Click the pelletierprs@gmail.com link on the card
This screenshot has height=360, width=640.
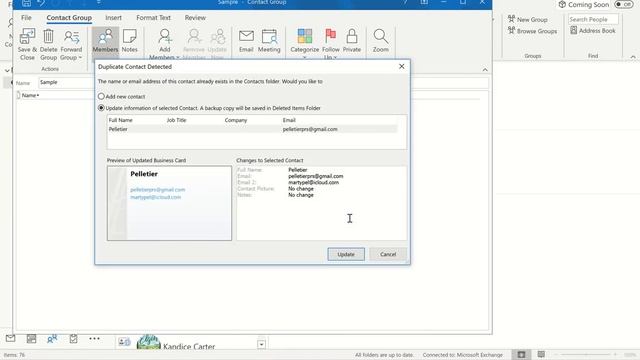click(x=158, y=190)
